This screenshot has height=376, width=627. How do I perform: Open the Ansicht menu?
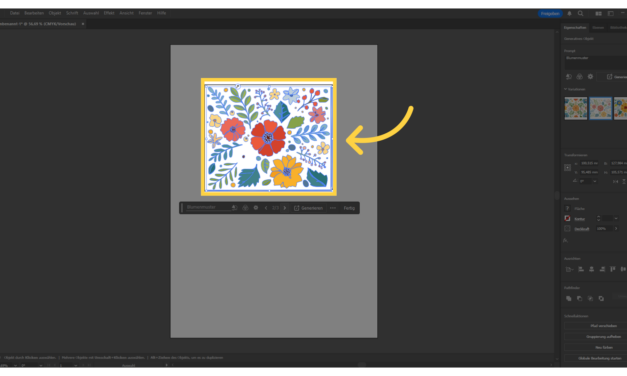[126, 13]
